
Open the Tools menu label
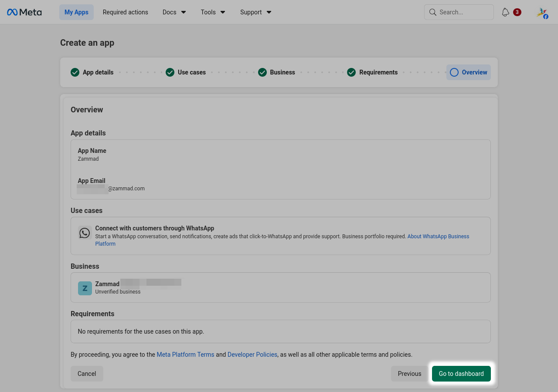pos(208,12)
